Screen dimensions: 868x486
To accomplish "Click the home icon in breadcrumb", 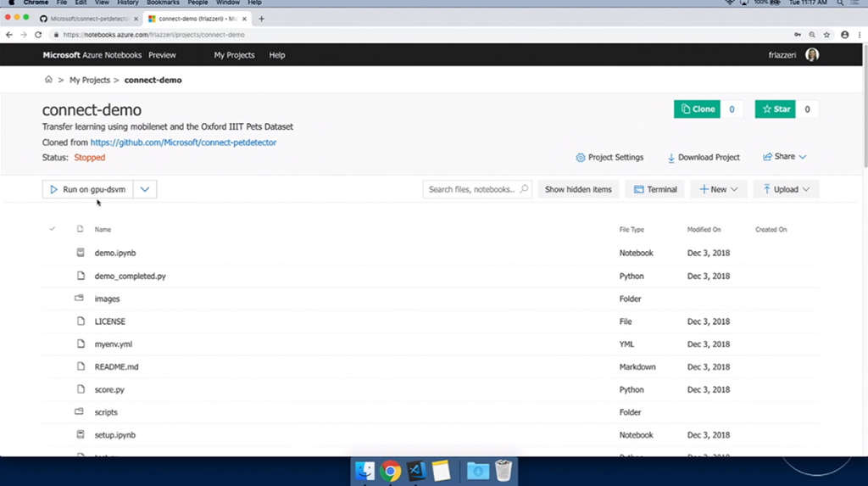I will (48, 79).
